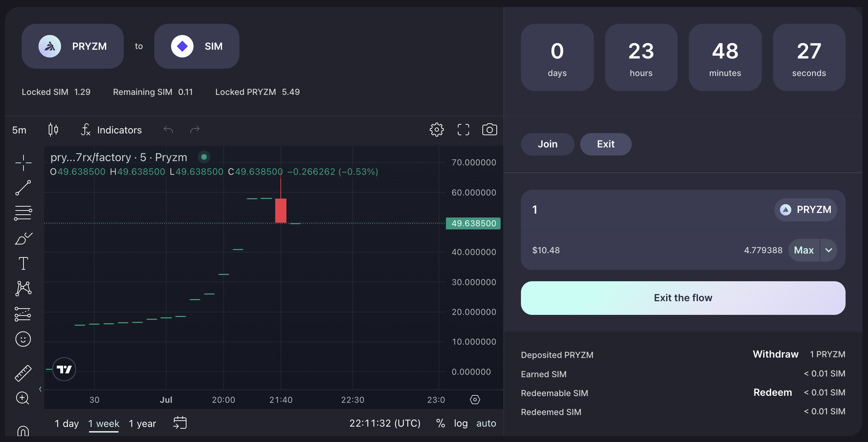
Task: Click the Locked SIM 1.29 value
Action: tap(82, 92)
